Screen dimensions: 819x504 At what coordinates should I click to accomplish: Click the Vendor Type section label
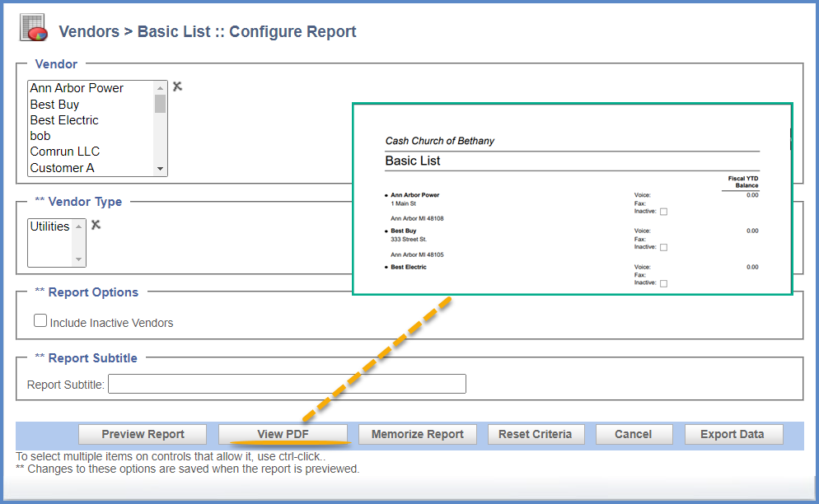pos(85,202)
